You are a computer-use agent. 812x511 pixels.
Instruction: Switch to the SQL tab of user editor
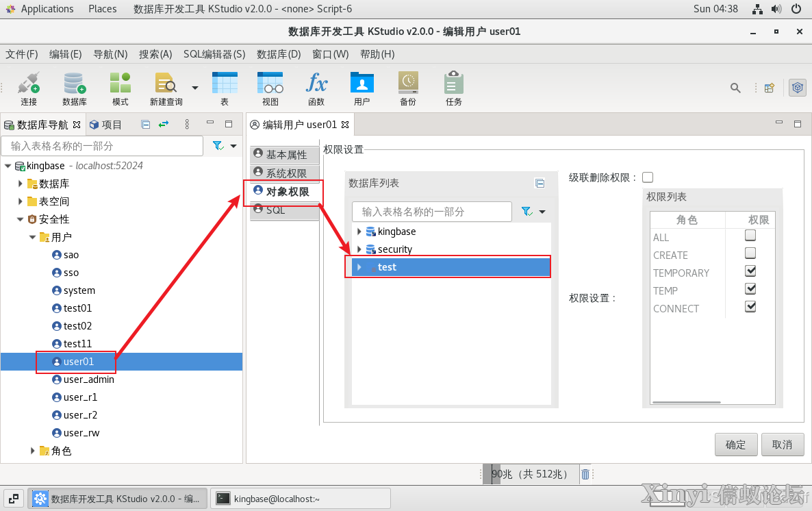[284, 210]
